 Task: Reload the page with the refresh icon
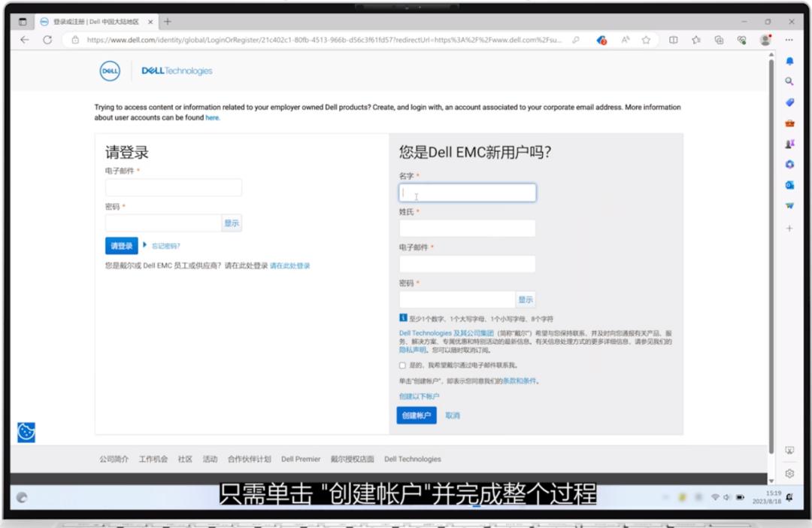(47, 40)
